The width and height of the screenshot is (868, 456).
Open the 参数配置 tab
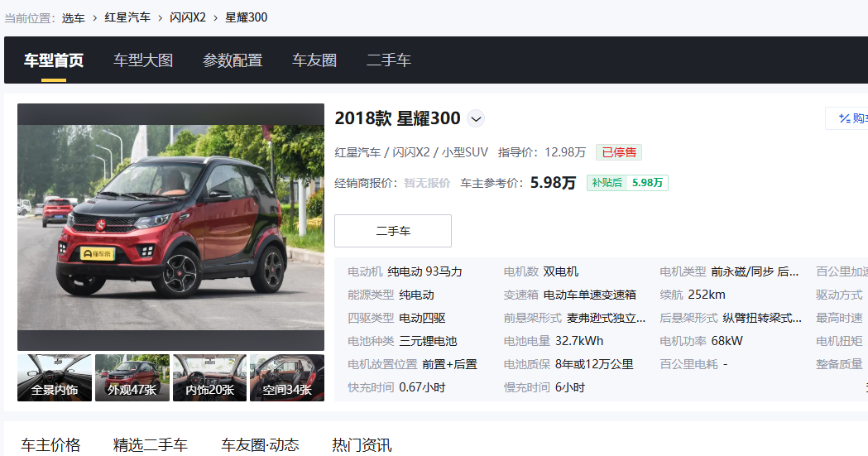233,60
